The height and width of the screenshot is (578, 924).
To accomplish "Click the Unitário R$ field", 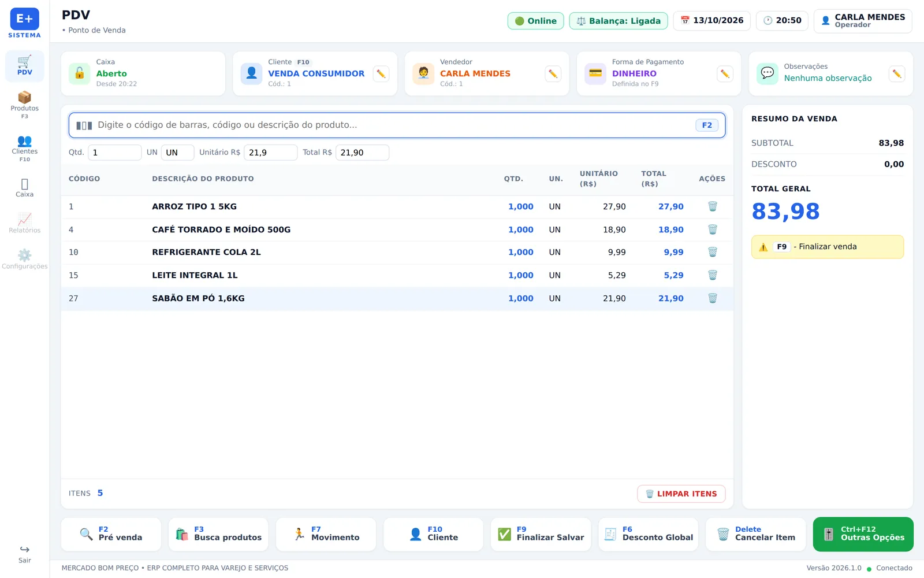I will (270, 153).
